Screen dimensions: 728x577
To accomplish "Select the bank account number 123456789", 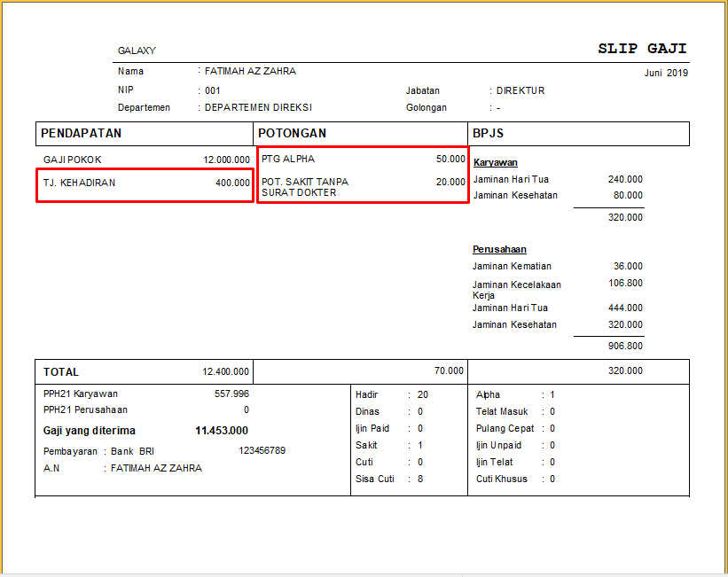I will [x=262, y=451].
